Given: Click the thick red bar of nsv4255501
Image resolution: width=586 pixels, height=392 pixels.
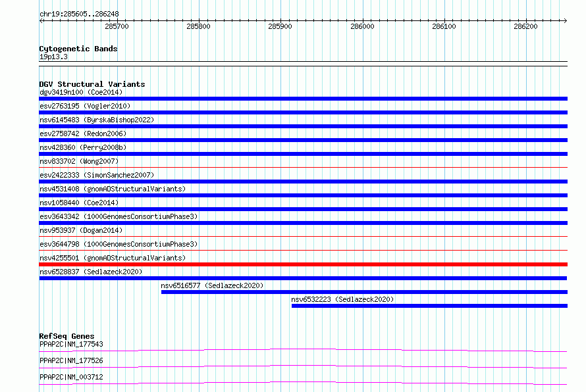Looking at the screenshot, I should (x=303, y=264).
